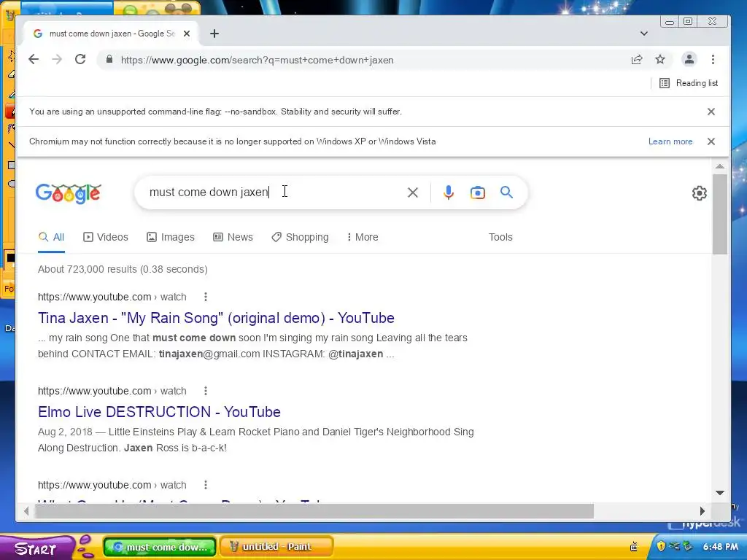View site security lock info

point(109,60)
